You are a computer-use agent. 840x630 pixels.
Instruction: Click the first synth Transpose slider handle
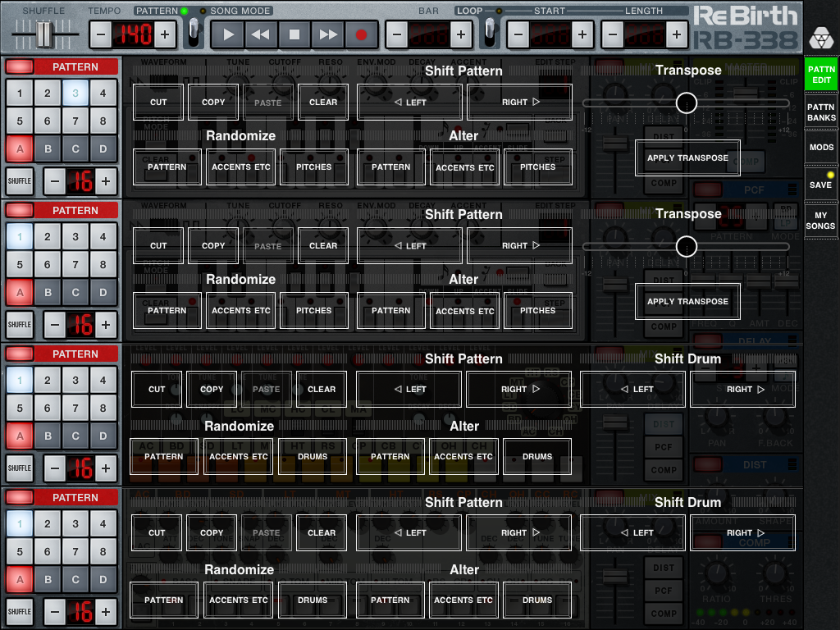(687, 103)
